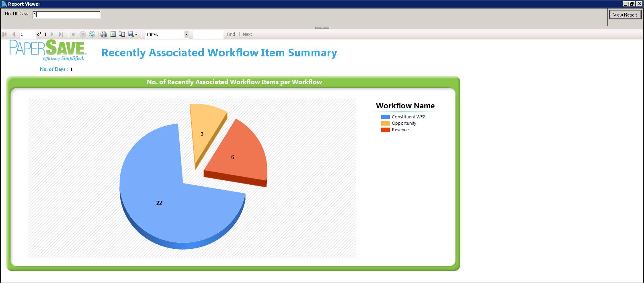Refresh the report
644x283 pixels.
point(92,34)
